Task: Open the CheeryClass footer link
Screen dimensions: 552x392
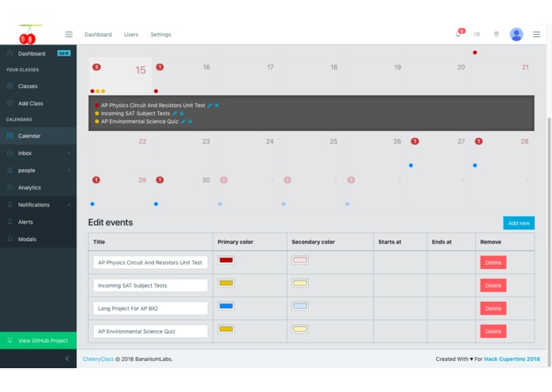Action: [x=98, y=359]
